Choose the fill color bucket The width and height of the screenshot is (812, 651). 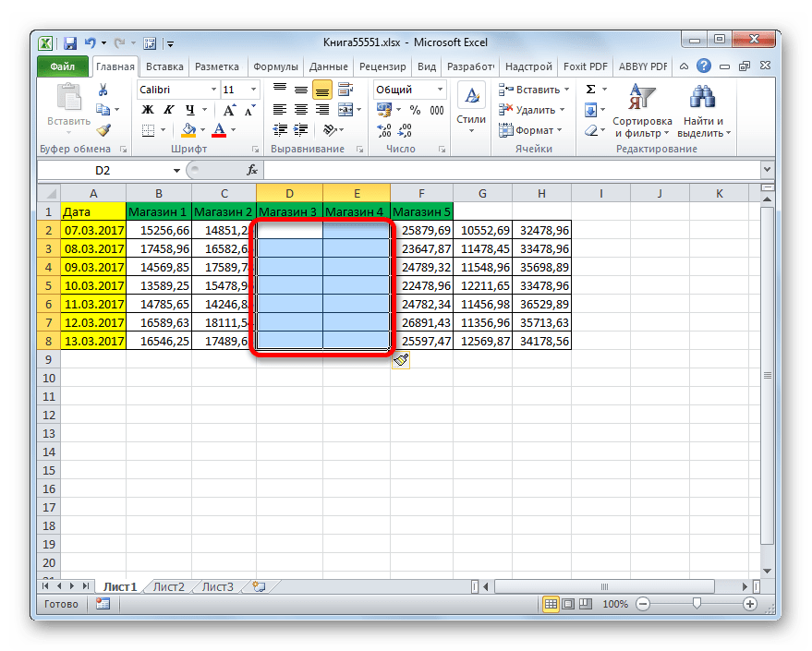tap(188, 130)
